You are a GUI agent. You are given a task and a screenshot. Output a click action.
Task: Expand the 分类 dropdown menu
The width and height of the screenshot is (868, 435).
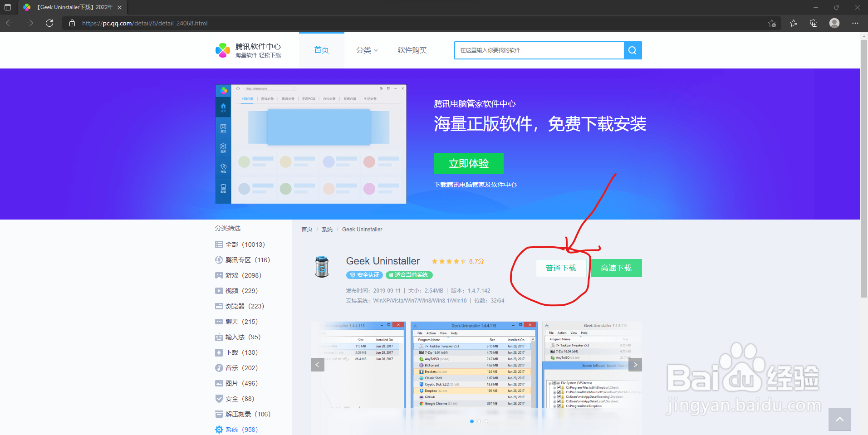point(367,50)
